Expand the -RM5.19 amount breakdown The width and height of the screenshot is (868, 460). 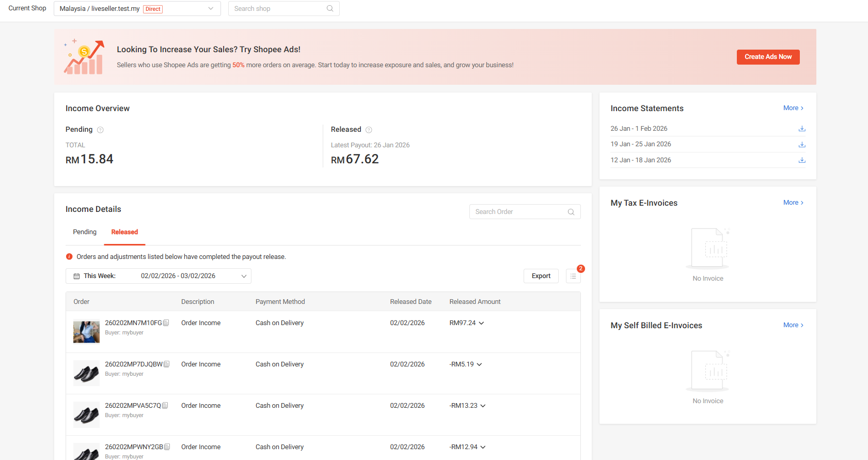click(479, 364)
